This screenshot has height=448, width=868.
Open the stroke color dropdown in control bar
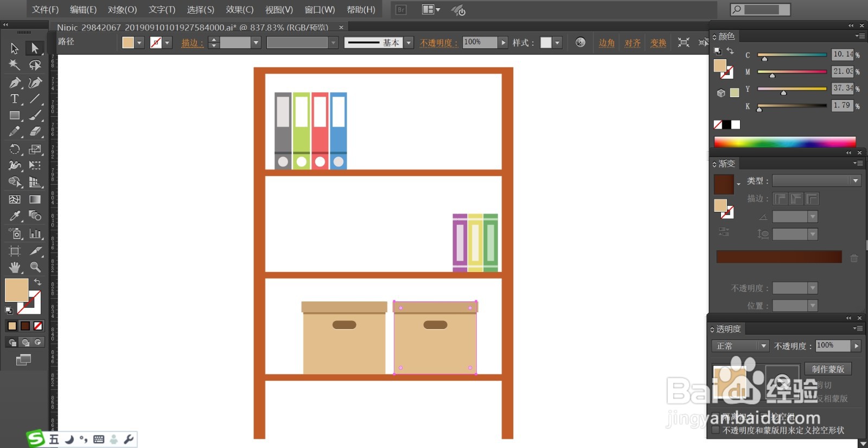click(168, 43)
